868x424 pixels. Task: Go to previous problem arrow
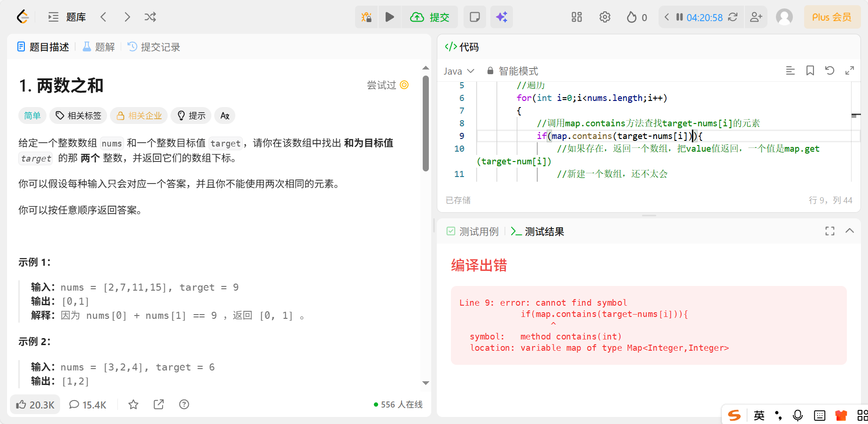104,17
